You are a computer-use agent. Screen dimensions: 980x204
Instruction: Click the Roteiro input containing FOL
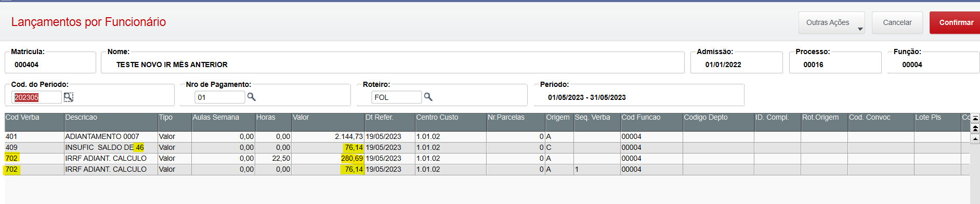pos(396,97)
